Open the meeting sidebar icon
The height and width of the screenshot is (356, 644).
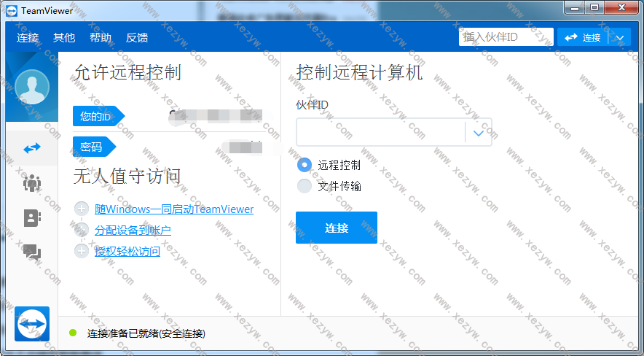31,183
